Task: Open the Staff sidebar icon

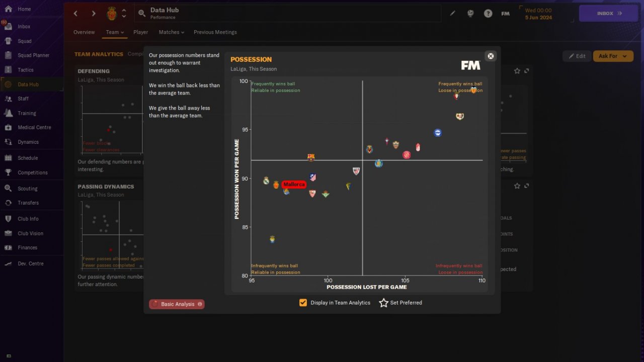Action: point(8,99)
